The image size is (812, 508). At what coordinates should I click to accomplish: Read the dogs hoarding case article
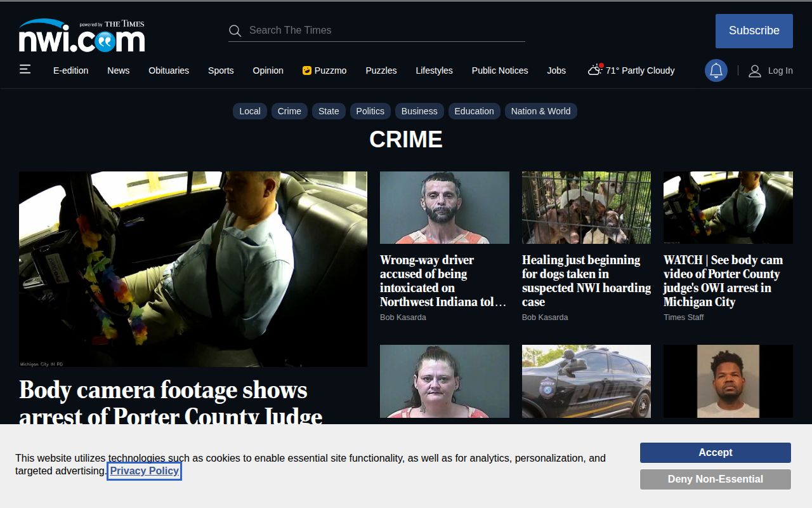pyautogui.click(x=586, y=281)
